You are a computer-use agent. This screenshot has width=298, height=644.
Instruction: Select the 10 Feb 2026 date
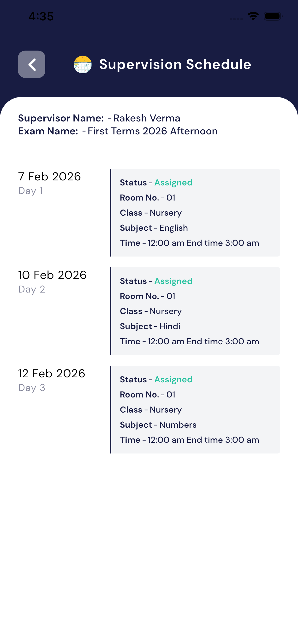click(52, 275)
